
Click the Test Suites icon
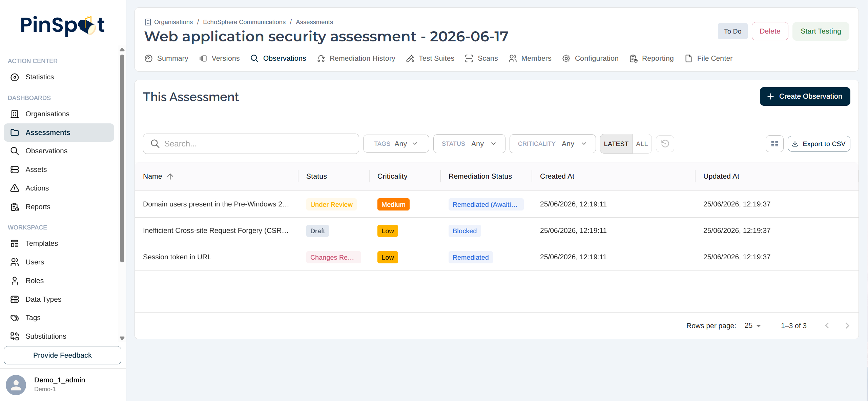(x=410, y=58)
